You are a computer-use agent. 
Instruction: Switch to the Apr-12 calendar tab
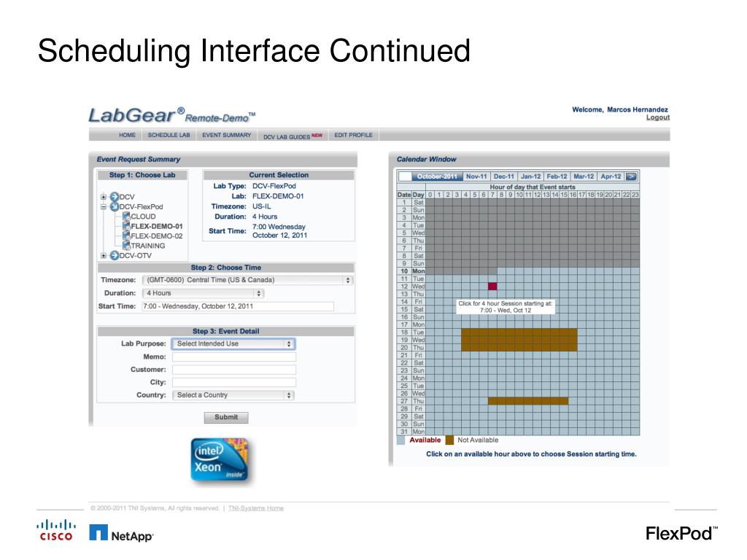(611, 176)
